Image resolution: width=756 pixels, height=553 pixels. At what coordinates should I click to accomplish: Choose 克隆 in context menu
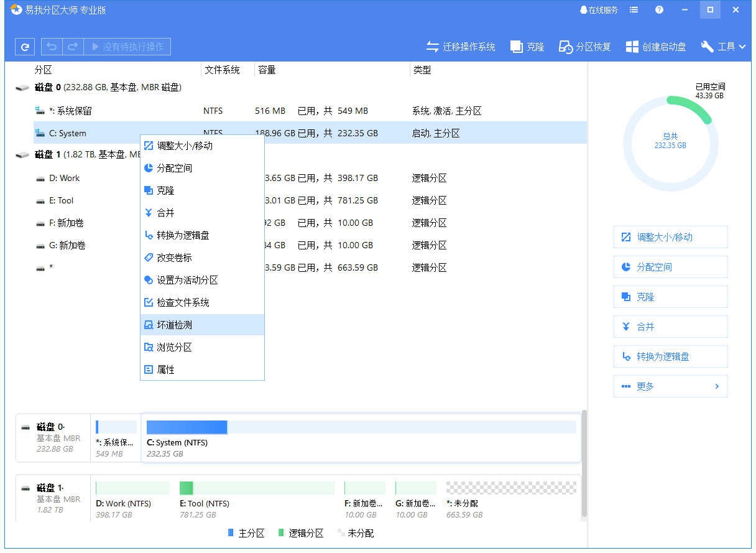tap(202, 190)
